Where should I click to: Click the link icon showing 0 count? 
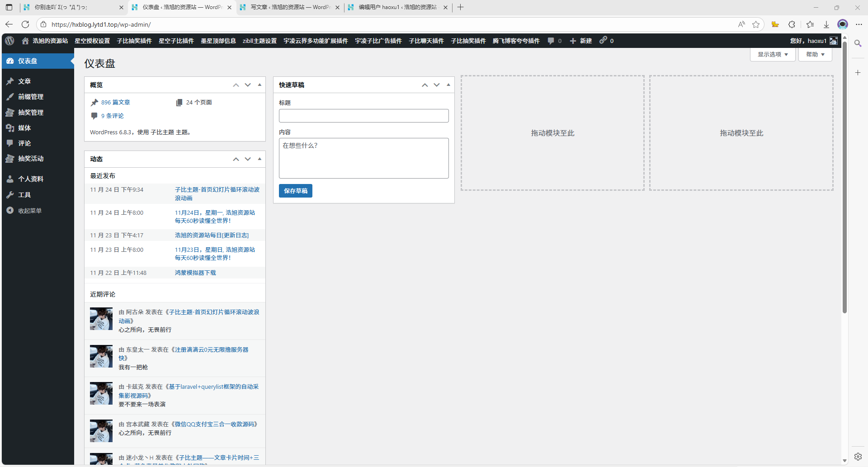coord(606,41)
